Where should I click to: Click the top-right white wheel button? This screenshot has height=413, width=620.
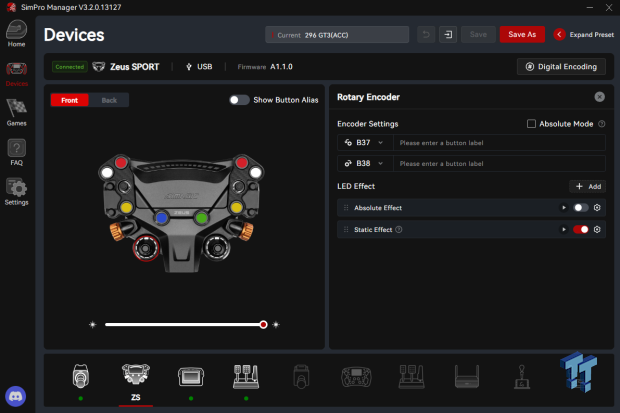point(255,172)
